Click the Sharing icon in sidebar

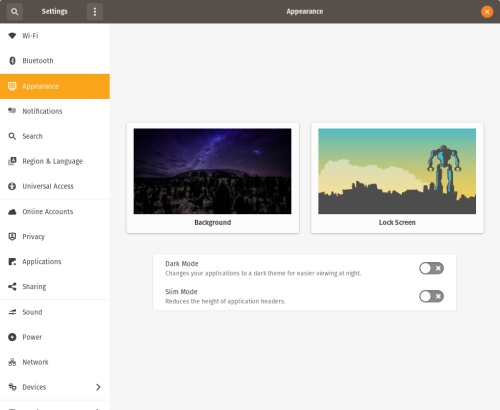coord(12,287)
